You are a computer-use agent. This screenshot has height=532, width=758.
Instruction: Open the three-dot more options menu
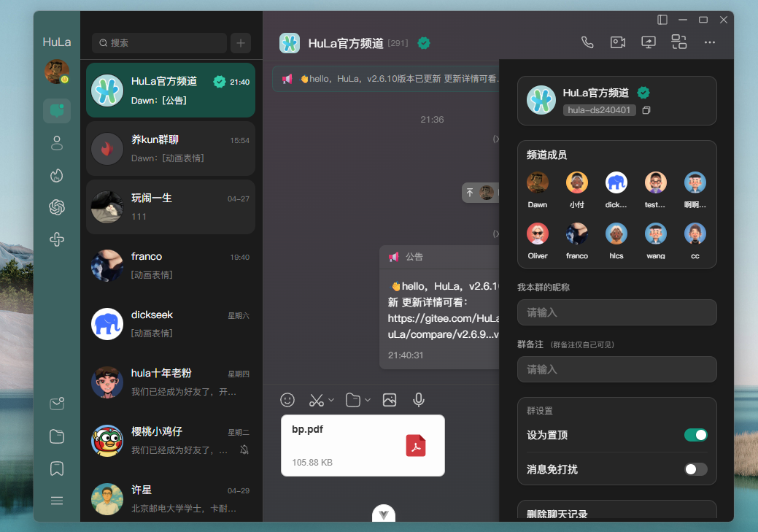pyautogui.click(x=709, y=42)
